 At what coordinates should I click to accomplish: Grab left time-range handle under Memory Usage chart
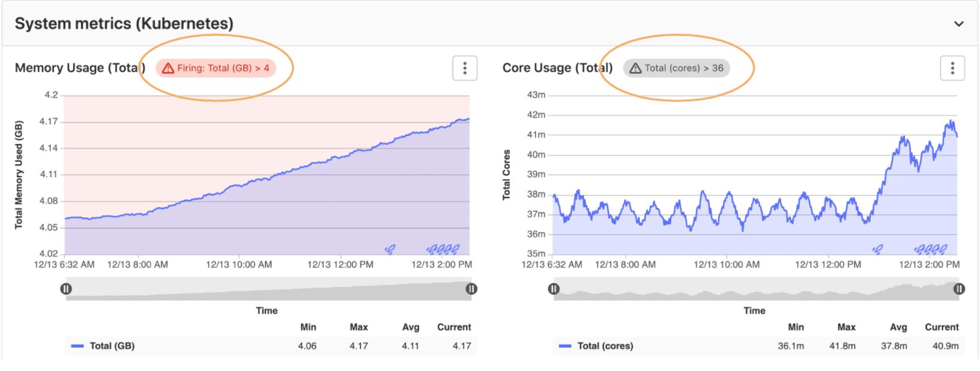click(x=66, y=289)
